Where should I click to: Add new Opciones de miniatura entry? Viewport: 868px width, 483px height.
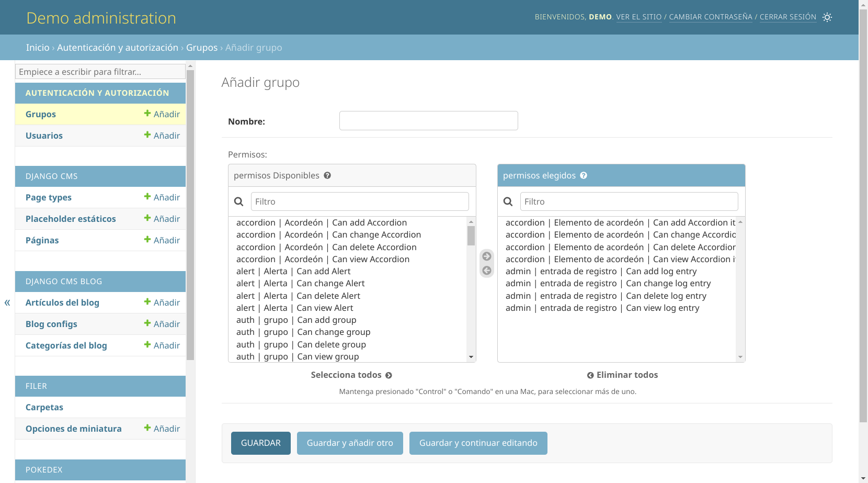pyautogui.click(x=162, y=429)
